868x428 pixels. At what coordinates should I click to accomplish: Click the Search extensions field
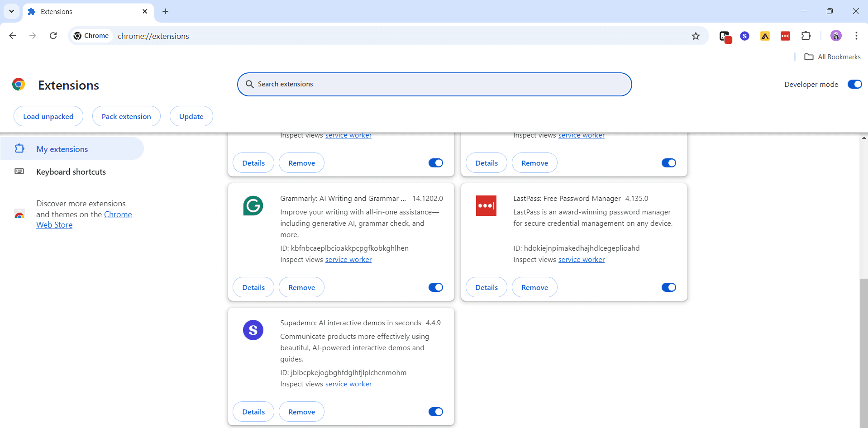point(434,85)
